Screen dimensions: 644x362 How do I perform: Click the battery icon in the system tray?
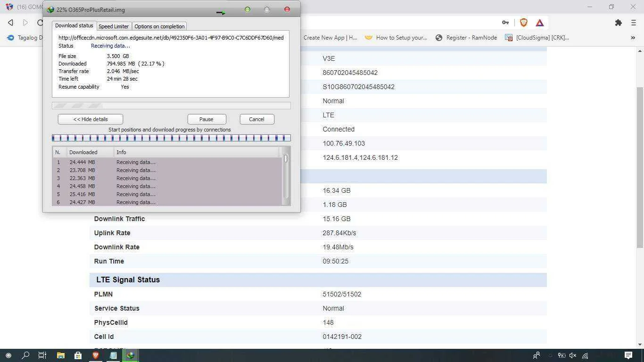(x=561, y=355)
